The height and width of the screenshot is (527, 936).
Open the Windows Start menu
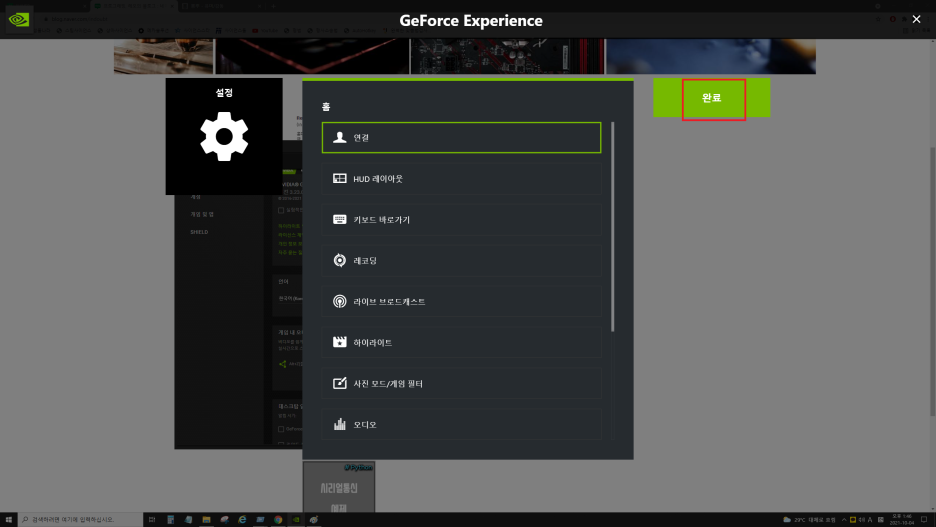[x=8, y=520]
